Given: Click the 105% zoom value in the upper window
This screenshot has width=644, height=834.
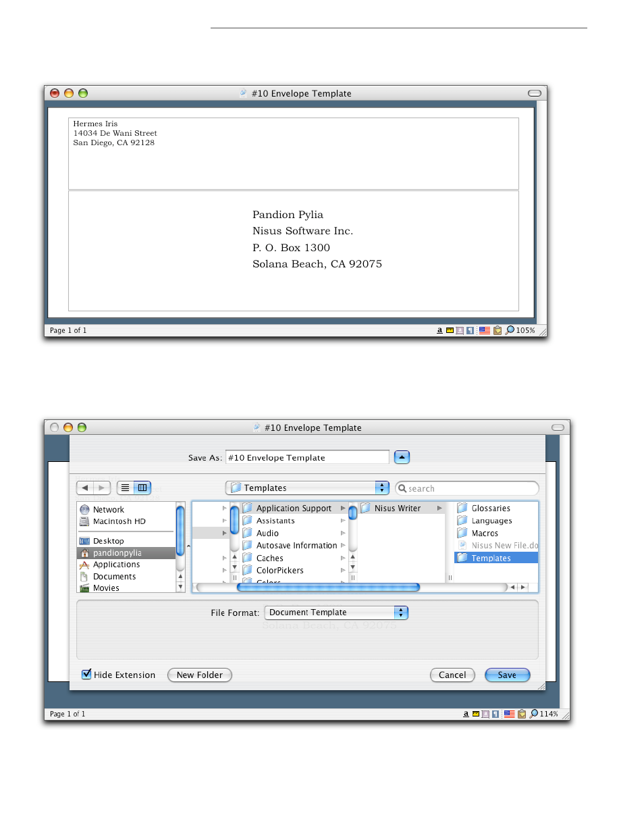Looking at the screenshot, I should 525,330.
